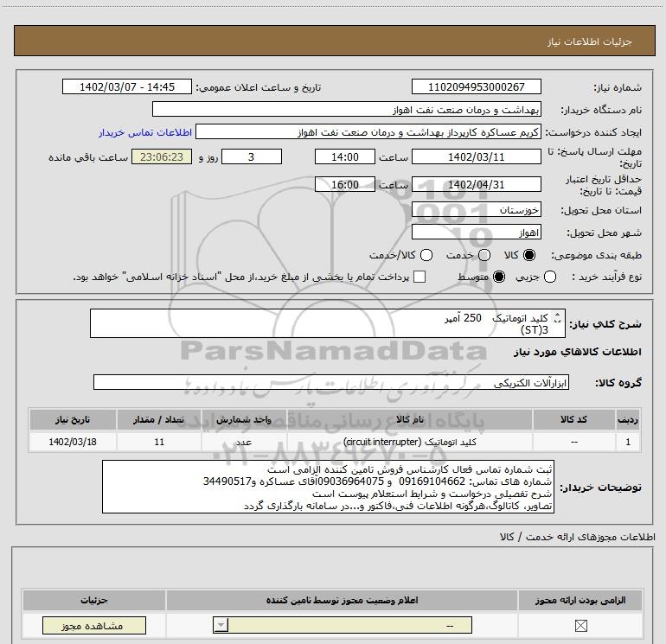Screen dimensions: 666x644
Task: Click the need date cell 1402/03/18
Action: pos(73,442)
